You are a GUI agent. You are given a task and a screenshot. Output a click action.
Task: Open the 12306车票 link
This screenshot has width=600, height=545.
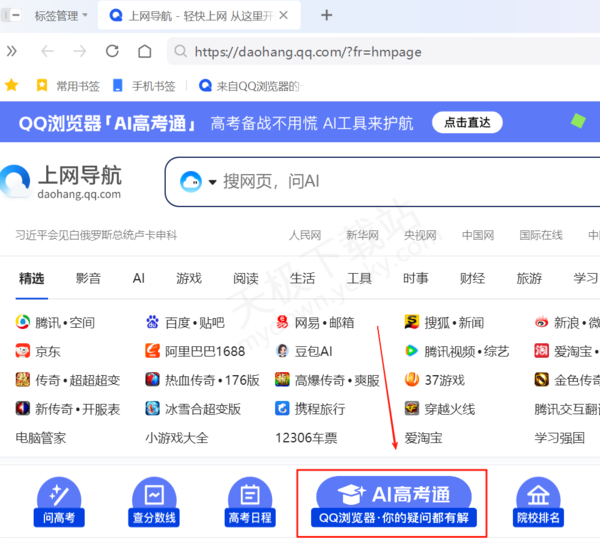pos(307,438)
